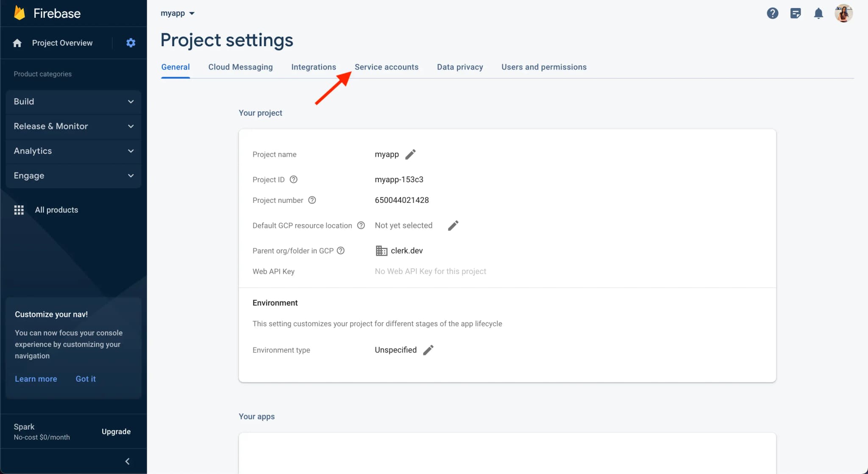Image resolution: width=868 pixels, height=474 pixels.
Task: Expand the Engage category
Action: click(x=73, y=175)
